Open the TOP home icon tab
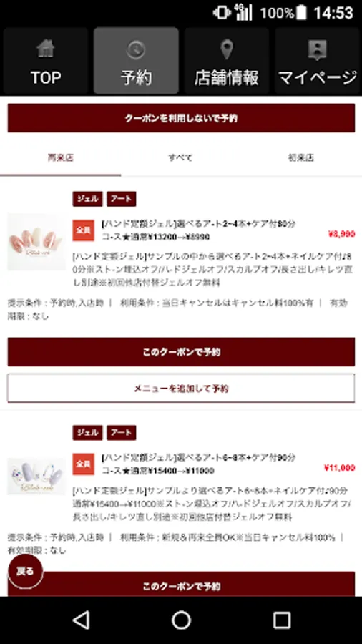The width and height of the screenshot is (362, 644). point(46,62)
